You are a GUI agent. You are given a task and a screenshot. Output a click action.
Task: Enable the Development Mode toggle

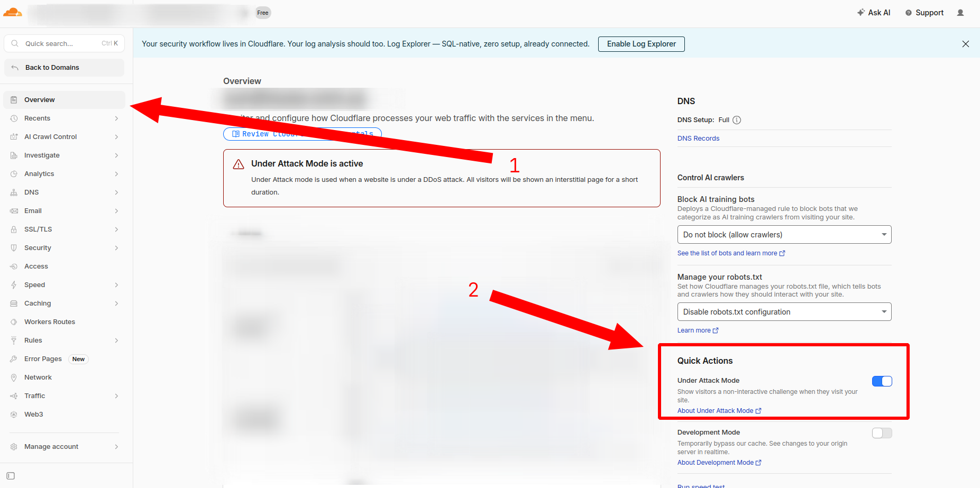coord(882,433)
